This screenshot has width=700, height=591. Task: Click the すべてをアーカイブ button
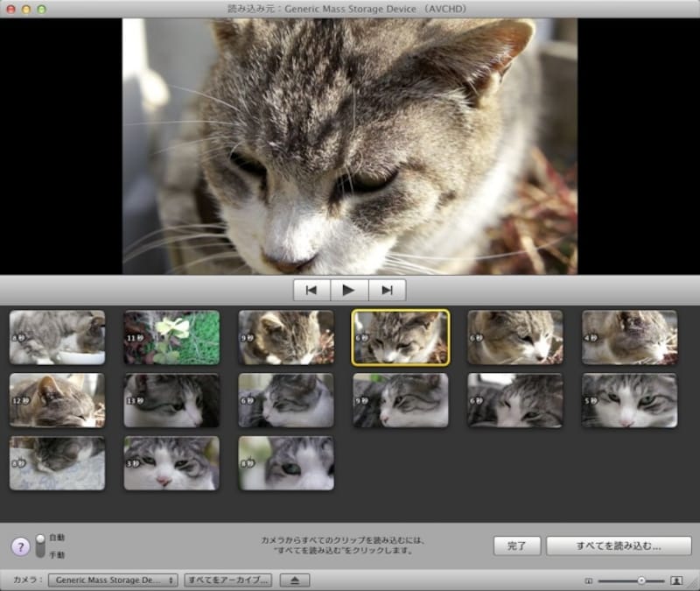[x=227, y=580]
